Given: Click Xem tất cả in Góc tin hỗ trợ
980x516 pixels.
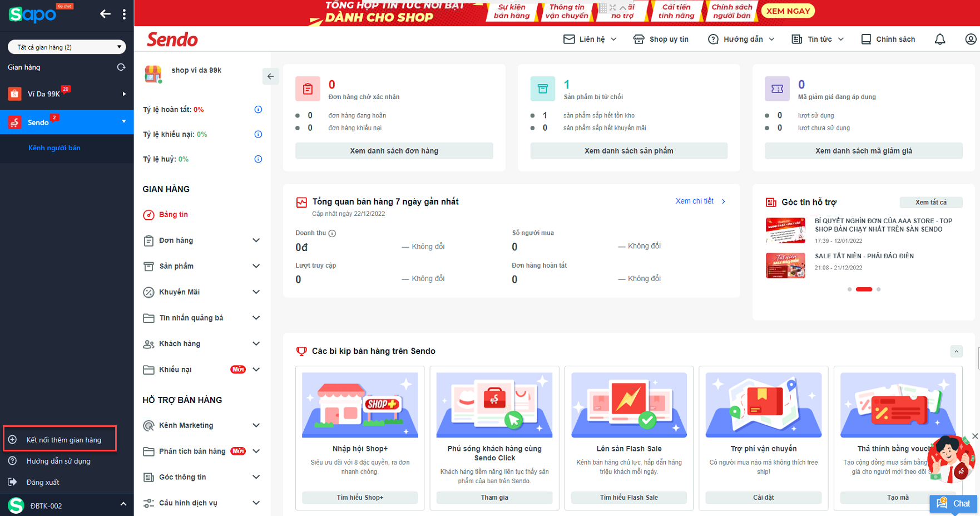Looking at the screenshot, I should [931, 203].
